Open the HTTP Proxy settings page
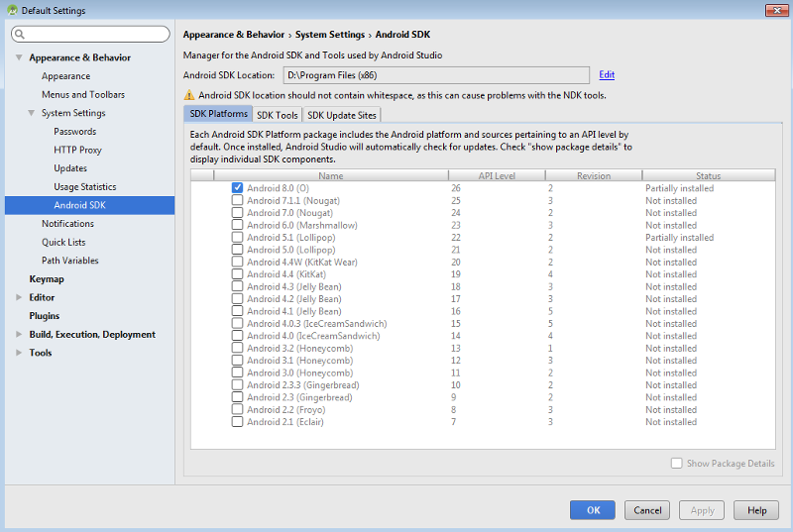Image resolution: width=793 pixels, height=532 pixels. tap(77, 150)
